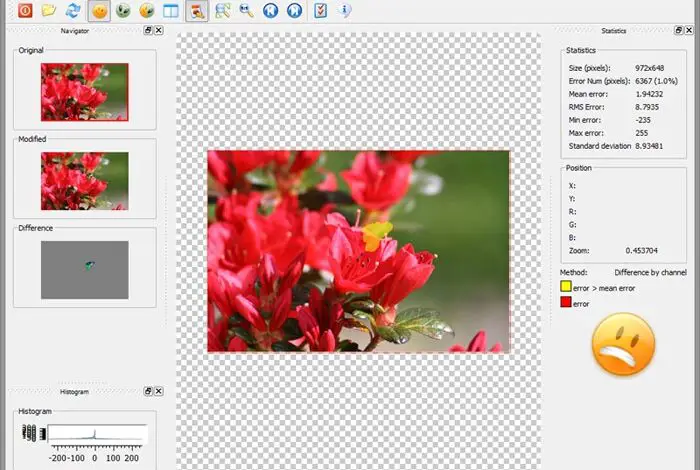Refresh comparison with blue arrows icon
Image resolution: width=700 pixels, height=470 pixels.
[73, 10]
